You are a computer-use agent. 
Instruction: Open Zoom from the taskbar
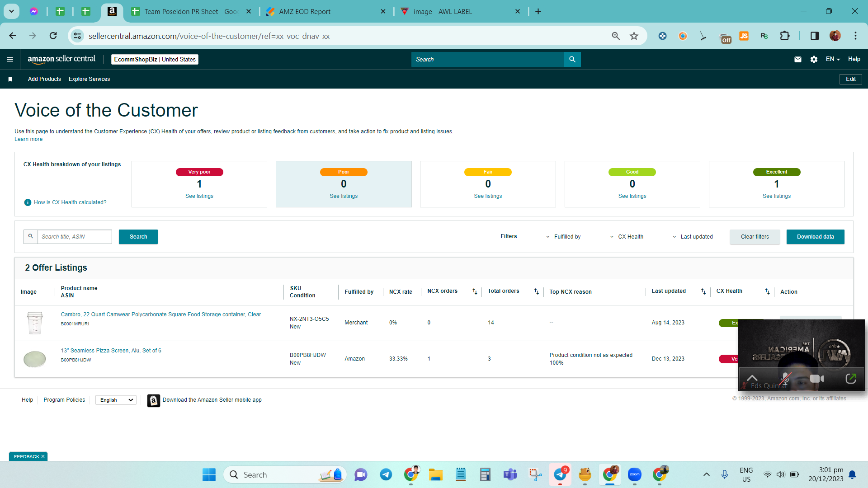(635, 474)
